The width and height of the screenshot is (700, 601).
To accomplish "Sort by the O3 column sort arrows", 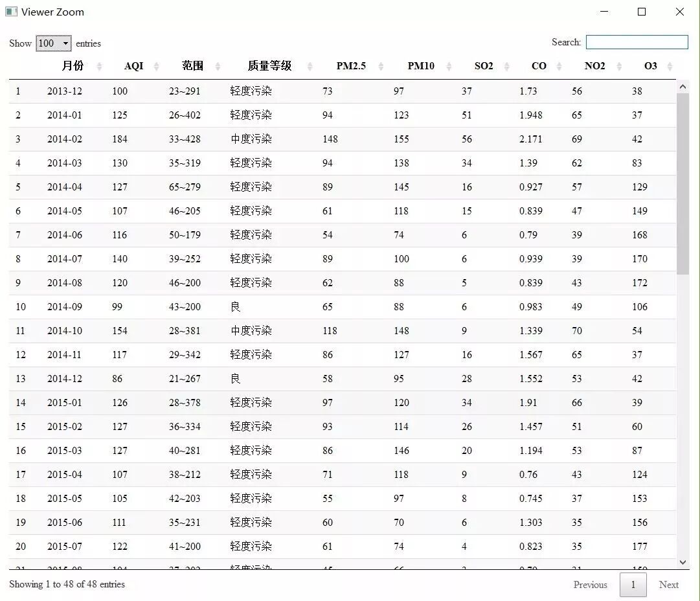I will (670, 67).
